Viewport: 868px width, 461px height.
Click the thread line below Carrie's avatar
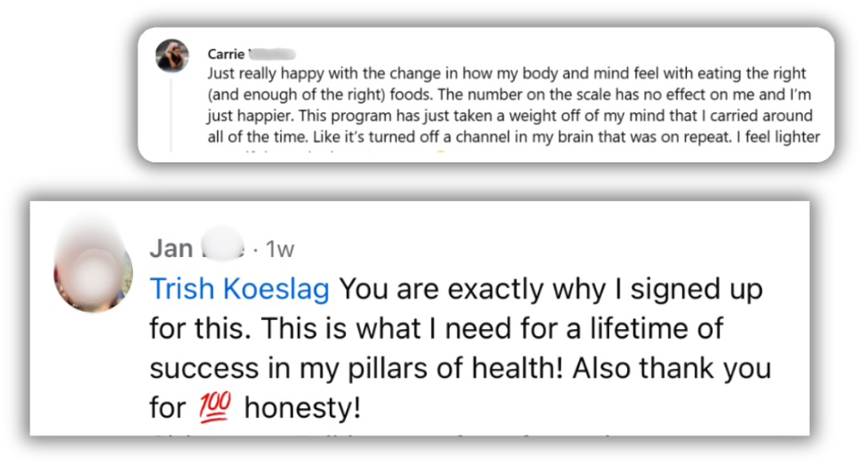[172, 112]
